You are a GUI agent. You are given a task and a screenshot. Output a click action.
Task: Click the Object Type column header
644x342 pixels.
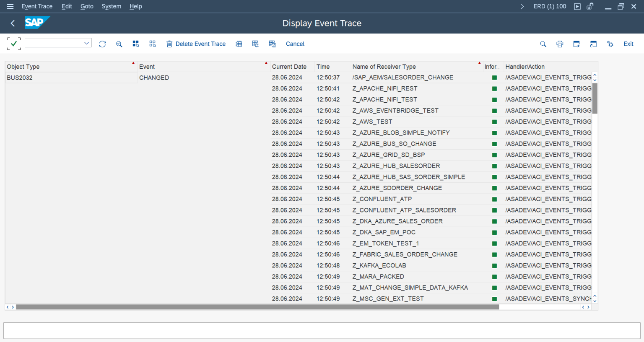[23, 67]
